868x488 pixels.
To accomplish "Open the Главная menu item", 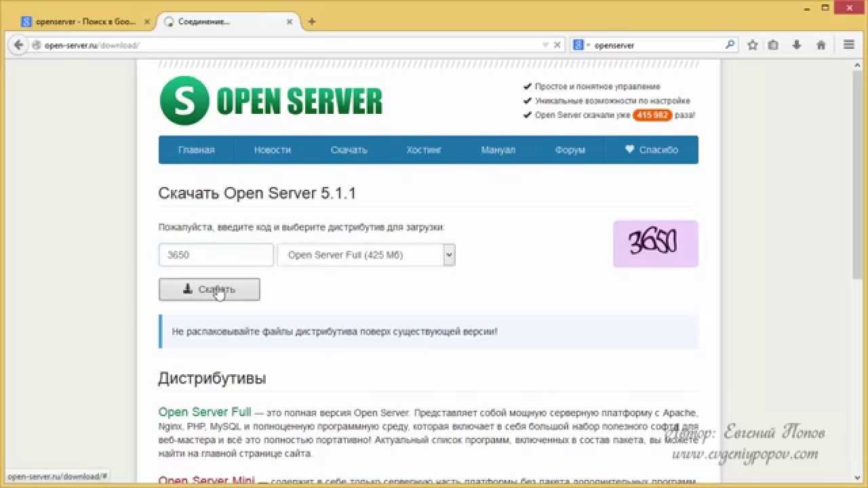I will [196, 150].
